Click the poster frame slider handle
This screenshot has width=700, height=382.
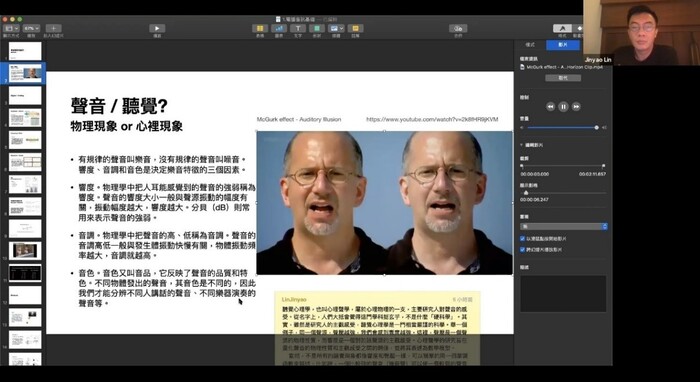(526, 193)
